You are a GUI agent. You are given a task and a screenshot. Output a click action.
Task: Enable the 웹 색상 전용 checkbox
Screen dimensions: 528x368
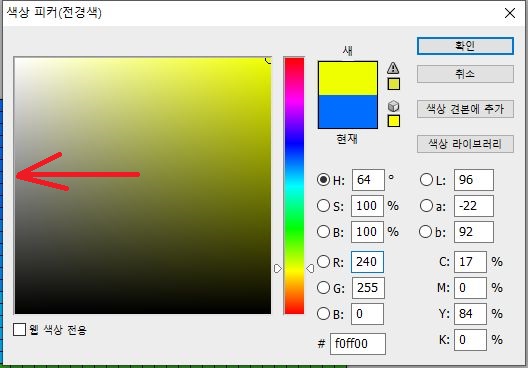coord(20,329)
